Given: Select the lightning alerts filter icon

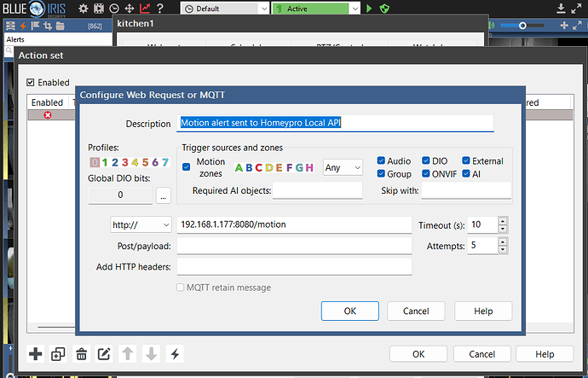Looking at the screenshot, I should [x=23, y=26].
